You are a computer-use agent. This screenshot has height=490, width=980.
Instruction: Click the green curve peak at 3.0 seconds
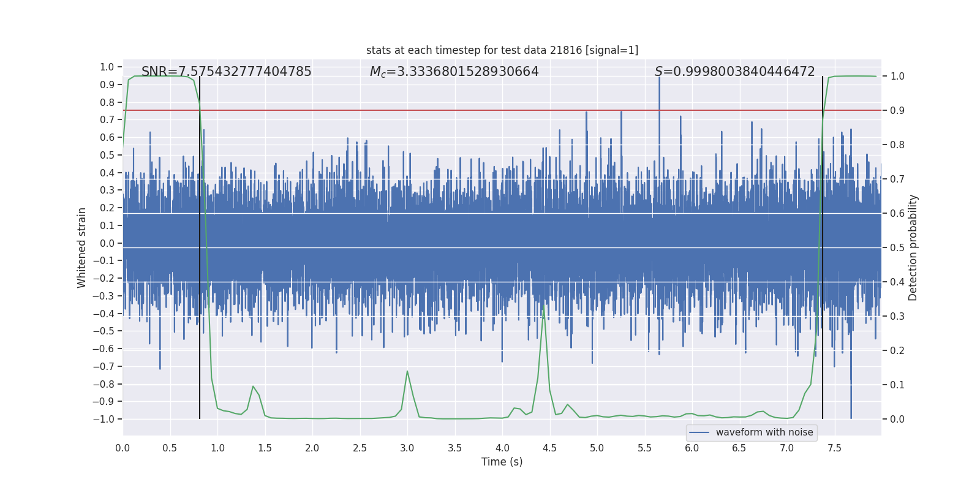(407, 372)
